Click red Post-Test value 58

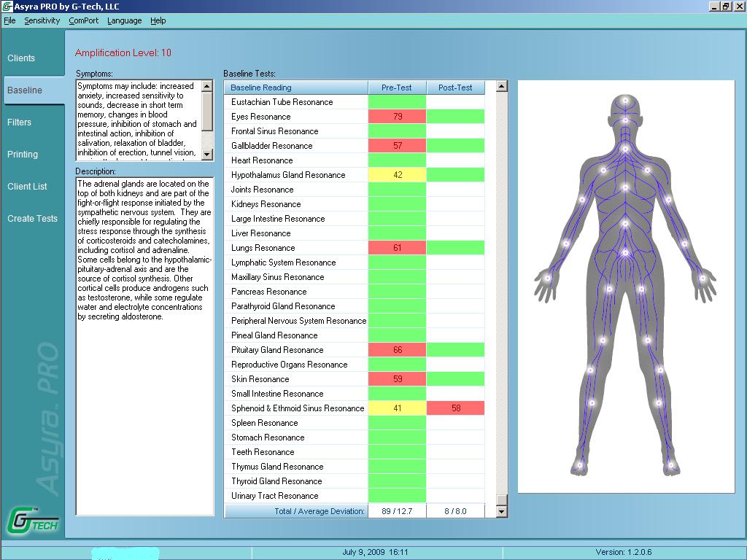(x=455, y=408)
